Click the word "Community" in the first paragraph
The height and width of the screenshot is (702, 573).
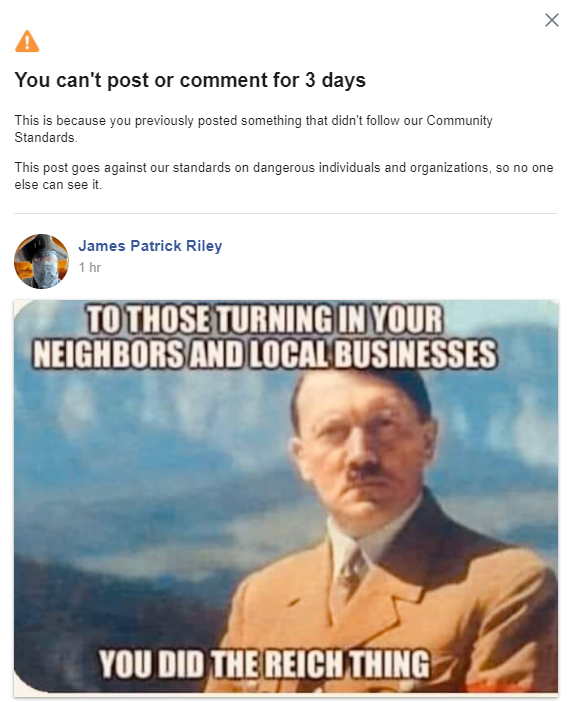tap(459, 120)
